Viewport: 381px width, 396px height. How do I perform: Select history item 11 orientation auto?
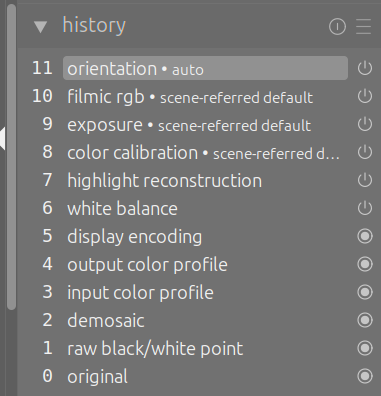point(205,68)
